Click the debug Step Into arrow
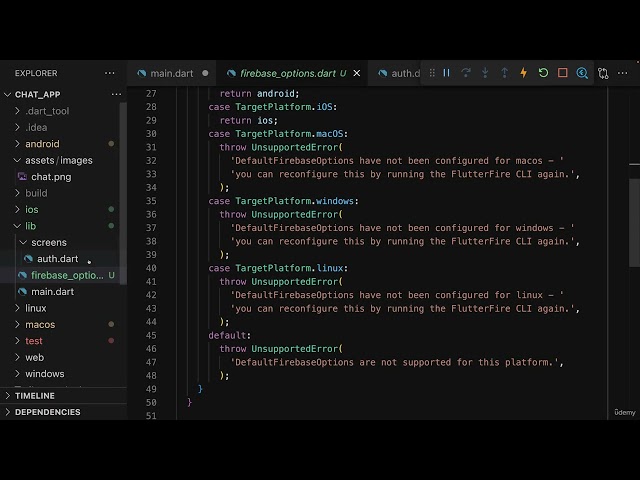Screen dimensions: 640x480 point(485,73)
